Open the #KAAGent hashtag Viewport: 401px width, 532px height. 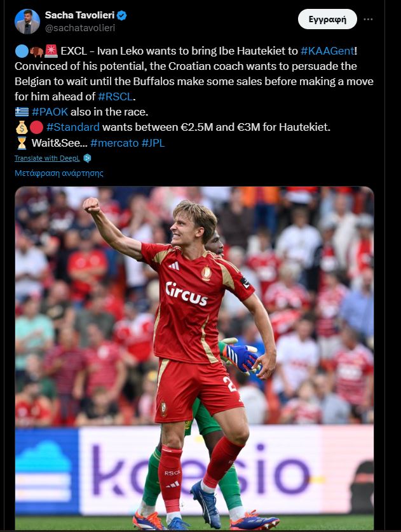coord(327,51)
